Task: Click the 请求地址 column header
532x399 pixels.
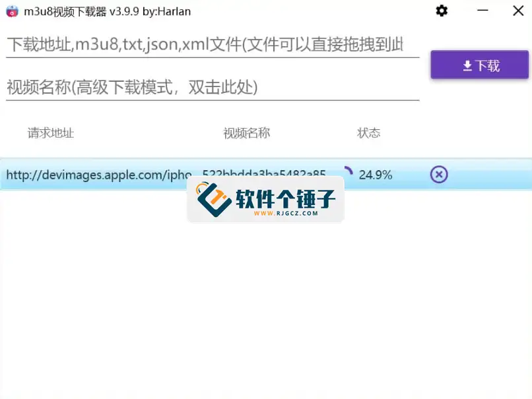Action: click(x=51, y=133)
